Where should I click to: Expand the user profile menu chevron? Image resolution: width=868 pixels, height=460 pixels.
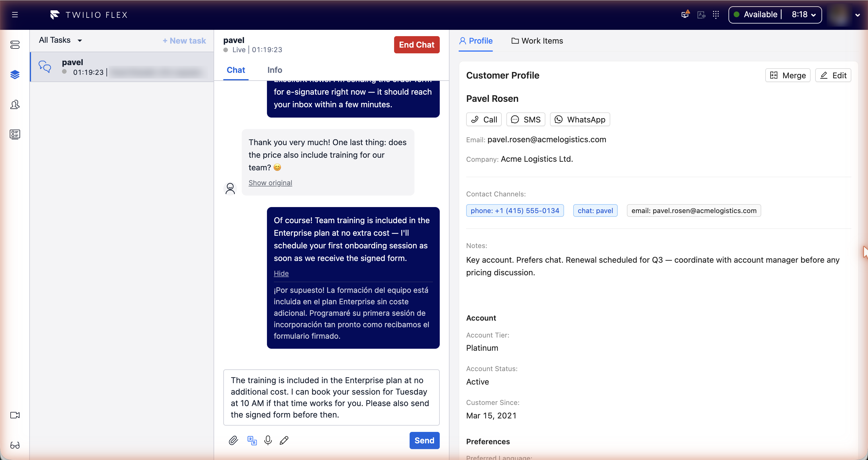click(858, 15)
